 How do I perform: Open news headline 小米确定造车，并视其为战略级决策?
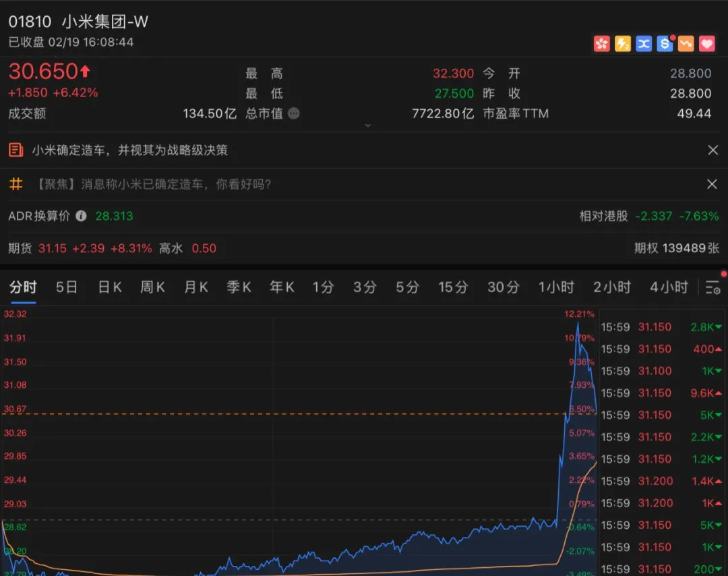coord(130,150)
